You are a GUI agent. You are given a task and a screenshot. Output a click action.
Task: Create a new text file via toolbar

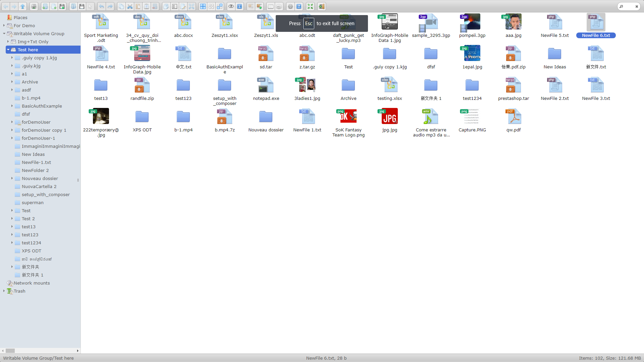click(54, 6)
